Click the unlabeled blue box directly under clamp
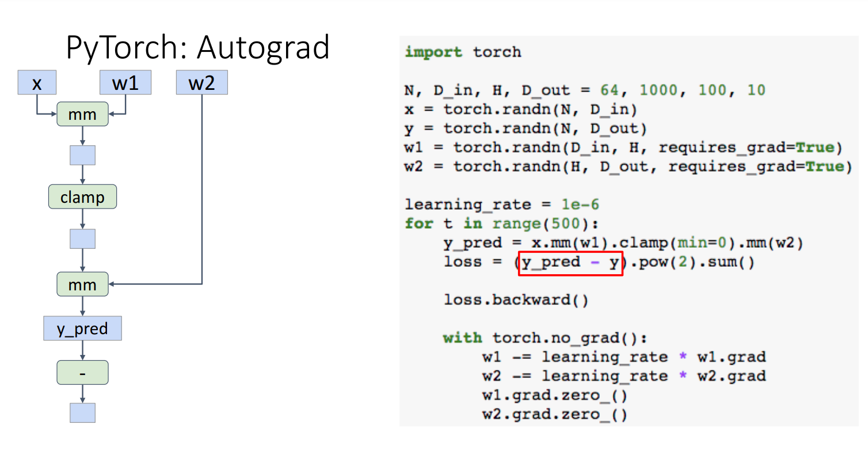Viewport: 868px width, 454px height. (82, 239)
